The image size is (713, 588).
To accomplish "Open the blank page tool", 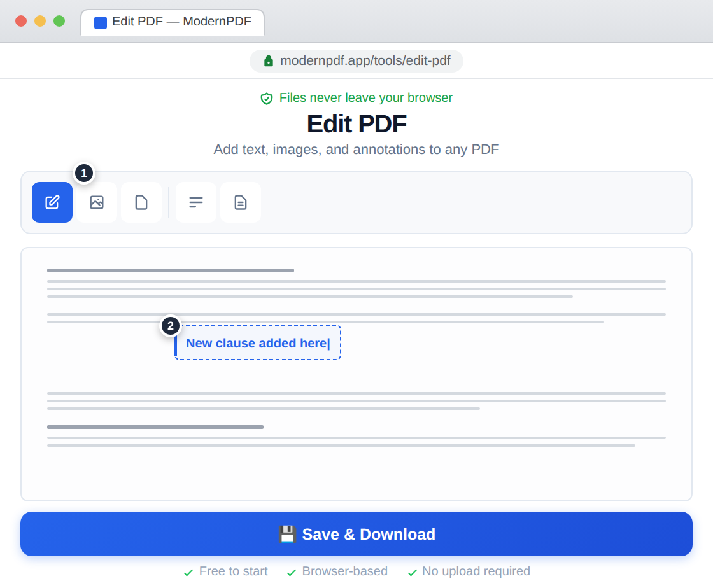I will pos(141,202).
